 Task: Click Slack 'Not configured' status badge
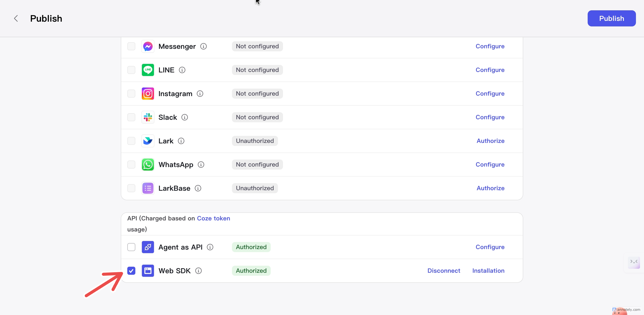[x=257, y=117]
